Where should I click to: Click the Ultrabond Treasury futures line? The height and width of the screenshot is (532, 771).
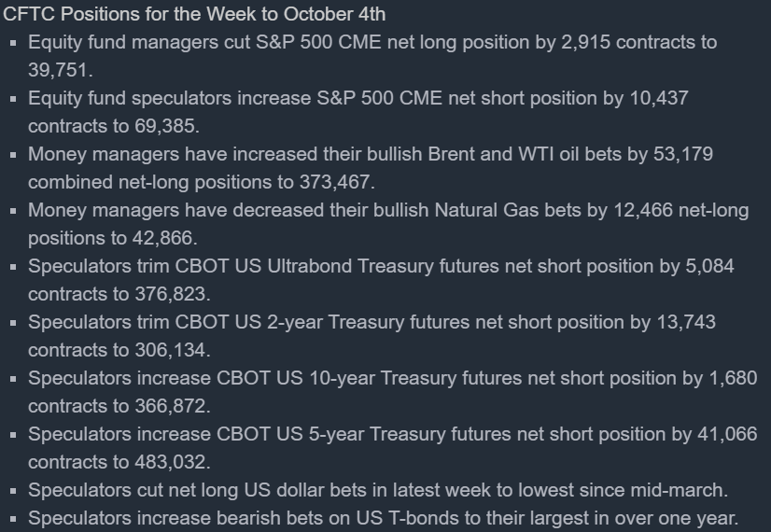[x=381, y=266]
